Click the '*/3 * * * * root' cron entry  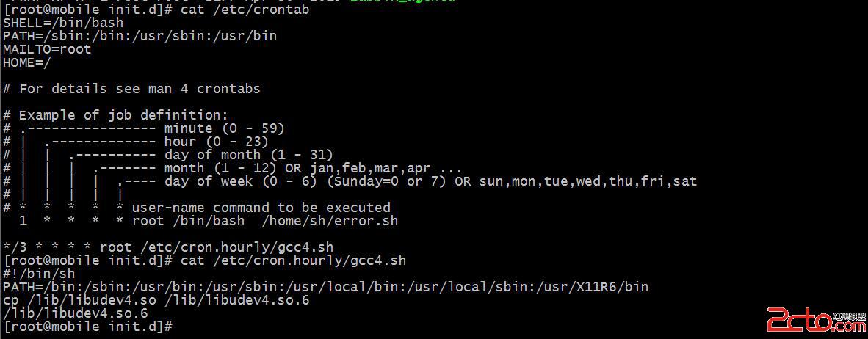point(67,248)
